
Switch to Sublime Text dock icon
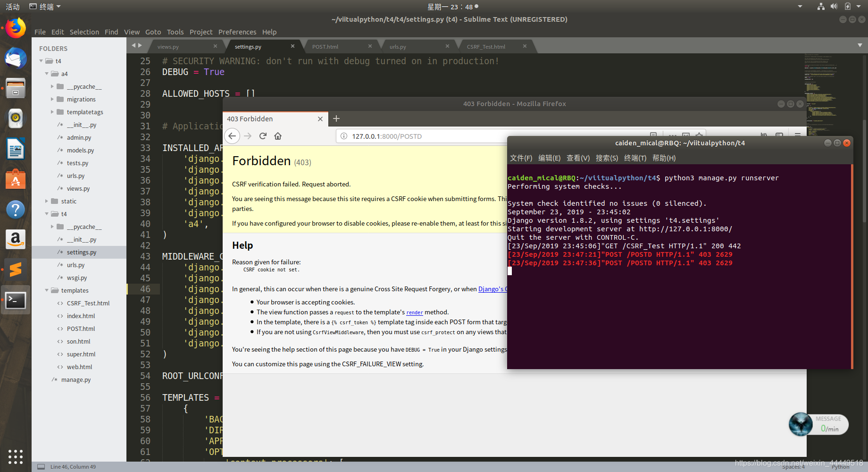tap(16, 270)
